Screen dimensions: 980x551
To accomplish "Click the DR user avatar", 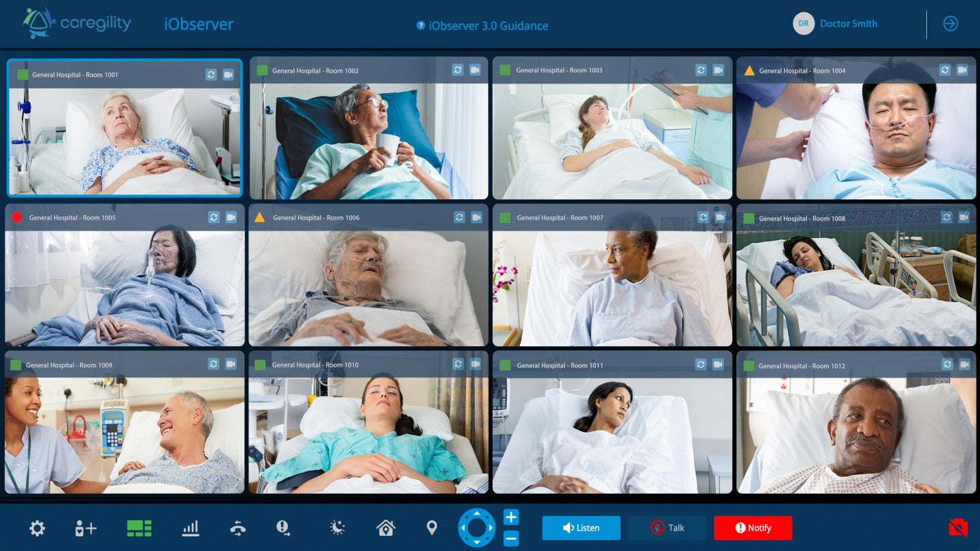I will tap(804, 23).
